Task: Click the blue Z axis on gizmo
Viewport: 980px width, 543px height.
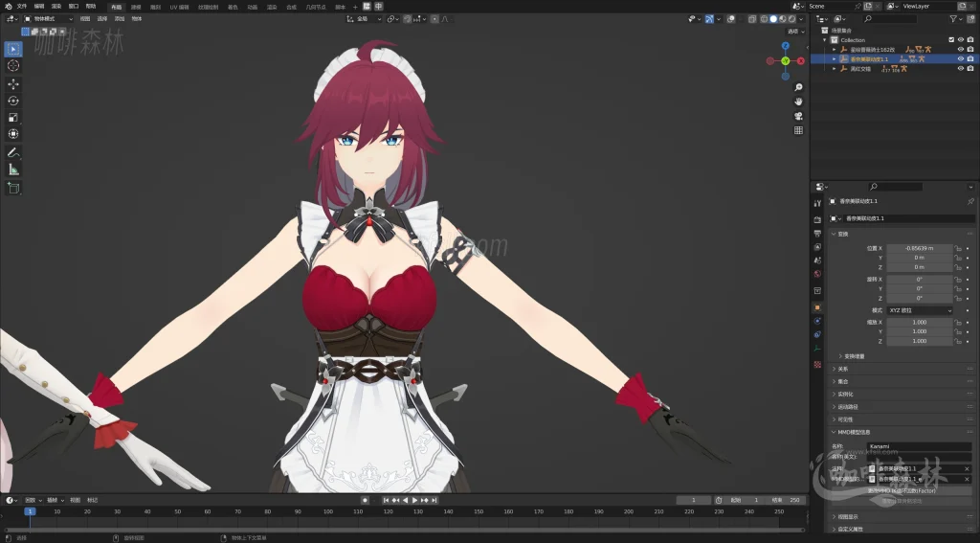Action: click(786, 46)
